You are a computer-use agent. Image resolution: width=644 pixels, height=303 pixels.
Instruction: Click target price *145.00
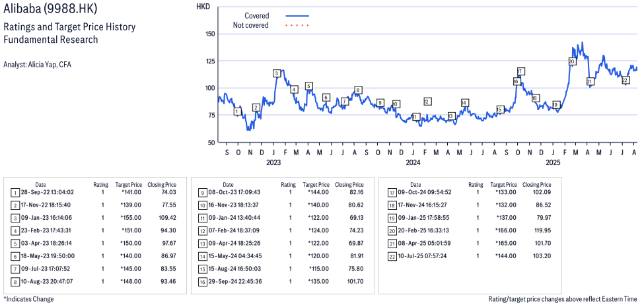pos(131,269)
